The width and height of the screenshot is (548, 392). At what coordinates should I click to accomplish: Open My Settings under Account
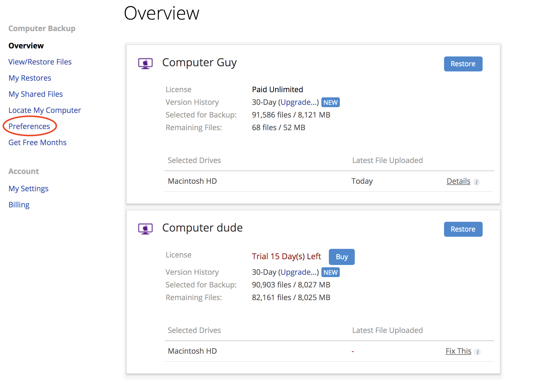(x=29, y=188)
